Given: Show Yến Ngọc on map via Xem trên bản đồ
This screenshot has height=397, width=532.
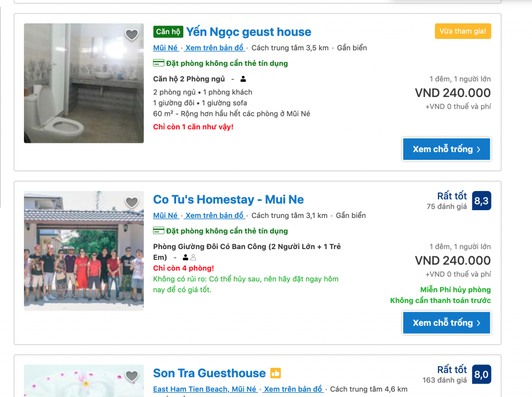Looking at the screenshot, I should tap(215, 48).
